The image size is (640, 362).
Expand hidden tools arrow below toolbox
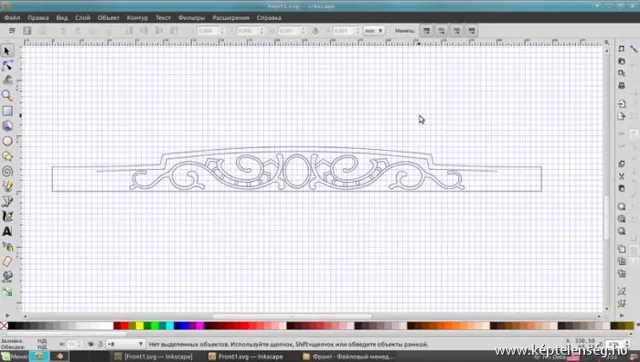[x=7, y=315]
